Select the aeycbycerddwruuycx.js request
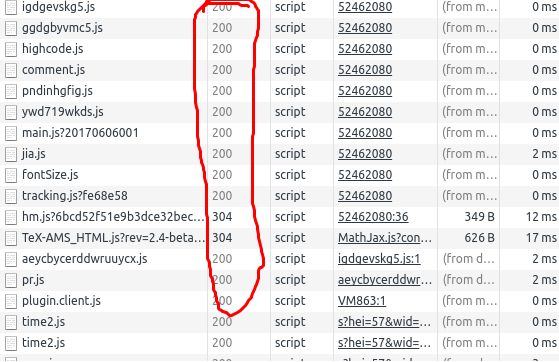 pyautogui.click(x=280, y=259)
